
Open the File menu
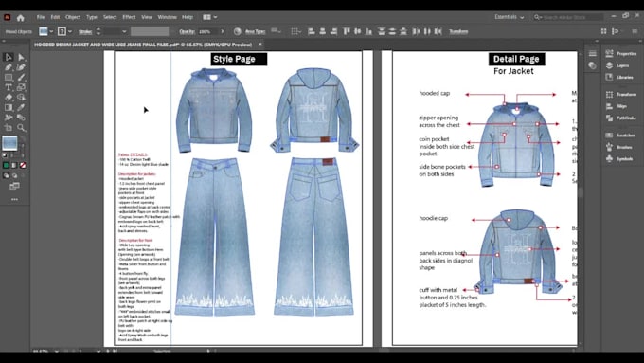point(41,17)
